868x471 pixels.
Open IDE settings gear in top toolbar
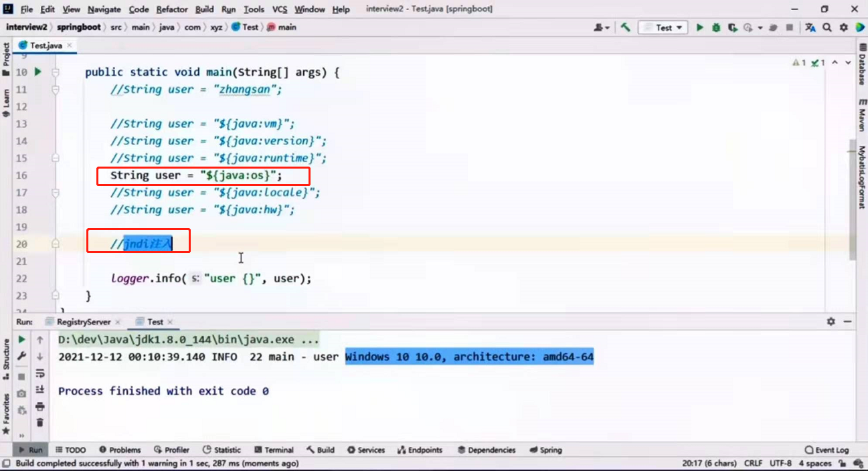click(843, 27)
